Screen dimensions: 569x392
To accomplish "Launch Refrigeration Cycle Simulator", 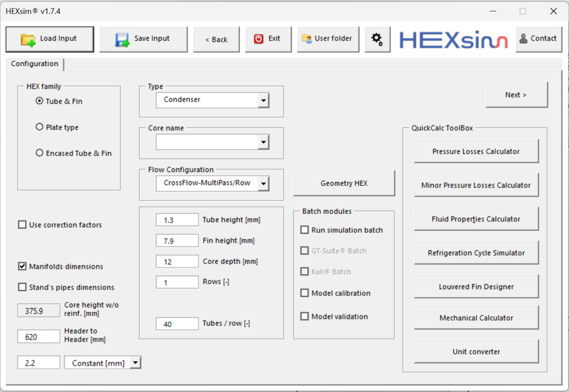I will (x=476, y=253).
